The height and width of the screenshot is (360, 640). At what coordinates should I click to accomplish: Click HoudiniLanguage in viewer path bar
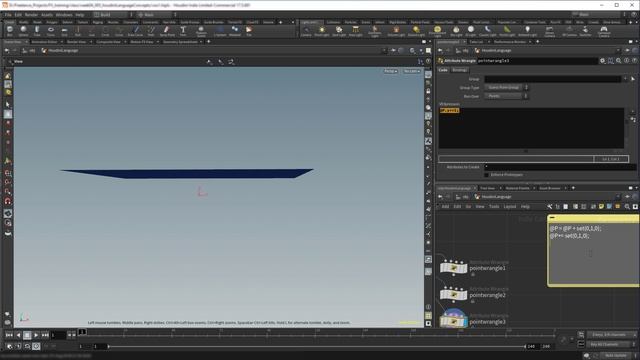coord(62,51)
